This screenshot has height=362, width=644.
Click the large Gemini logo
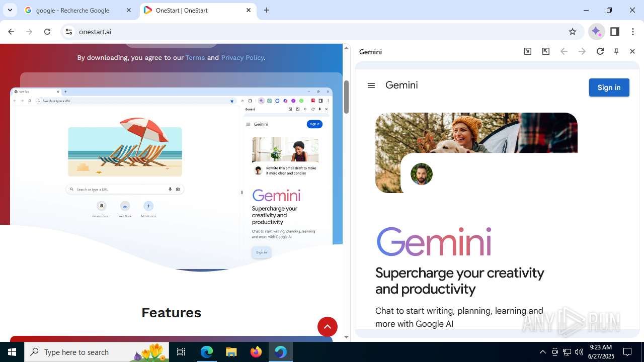coord(434,242)
